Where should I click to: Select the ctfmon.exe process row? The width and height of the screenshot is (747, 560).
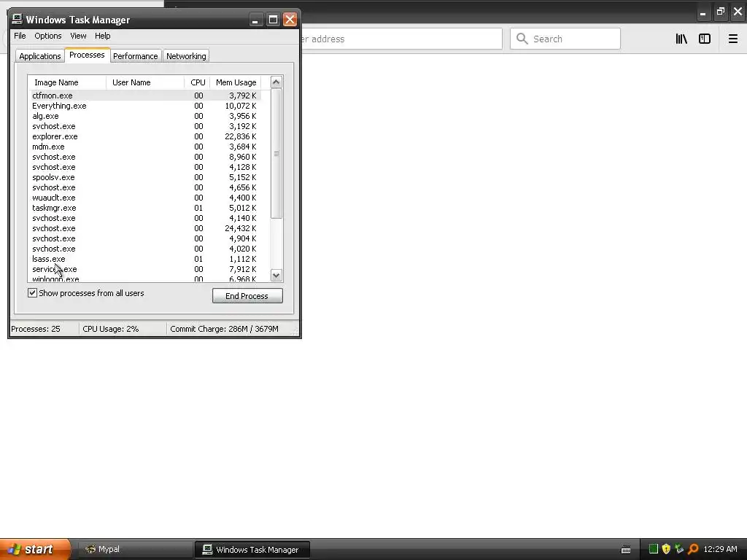[x=144, y=96]
